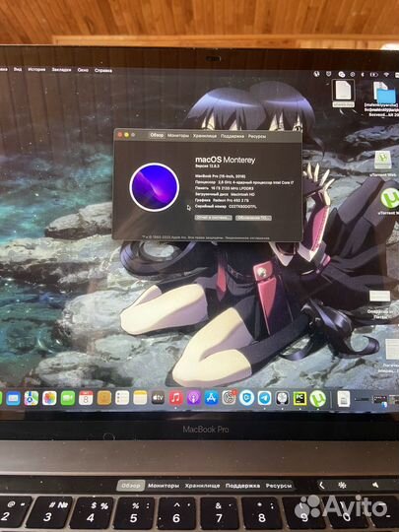Click the Обновление ПО button
Viewport: 399px width, 532px height.
click(253, 218)
